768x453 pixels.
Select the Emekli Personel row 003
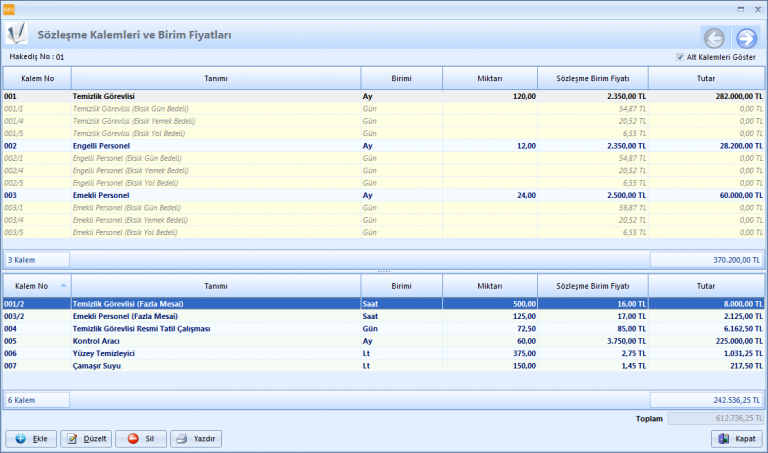(215, 195)
